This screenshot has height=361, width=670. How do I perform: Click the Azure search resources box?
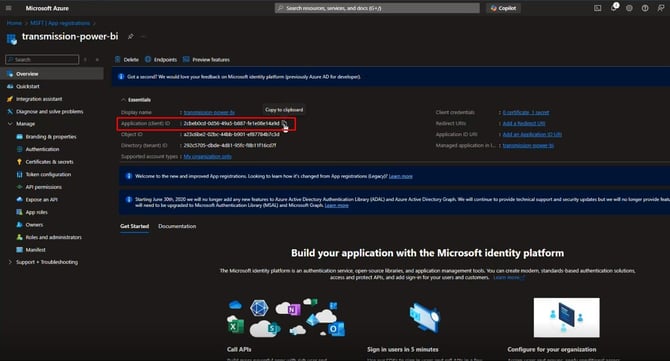(377, 8)
